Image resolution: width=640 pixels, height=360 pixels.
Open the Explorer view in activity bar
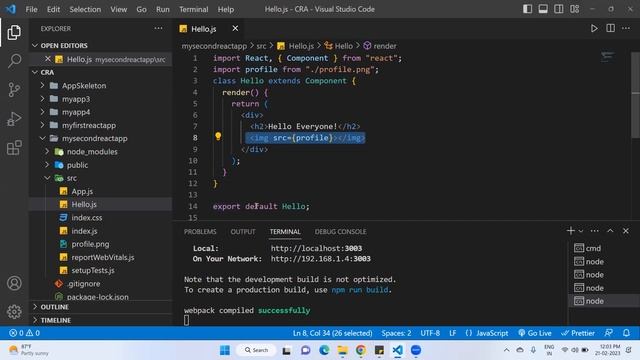pyautogui.click(x=14, y=33)
